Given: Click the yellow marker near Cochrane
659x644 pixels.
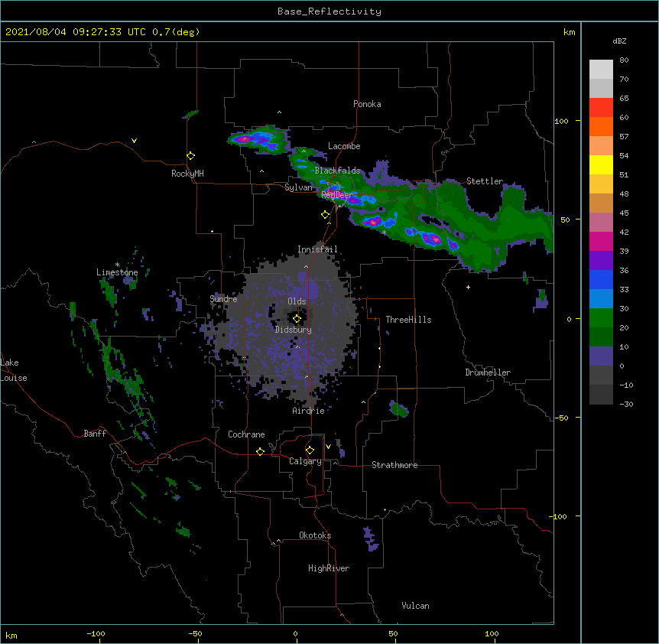Looking at the screenshot, I should [x=260, y=451].
